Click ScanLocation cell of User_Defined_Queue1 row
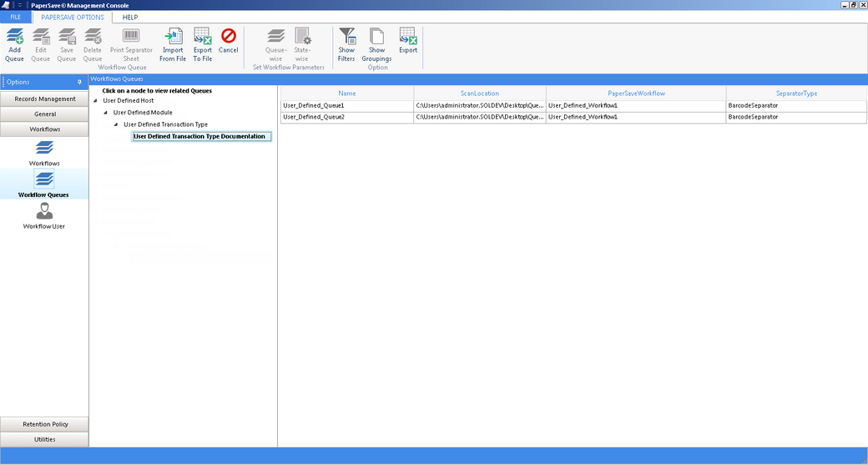 tap(480, 105)
